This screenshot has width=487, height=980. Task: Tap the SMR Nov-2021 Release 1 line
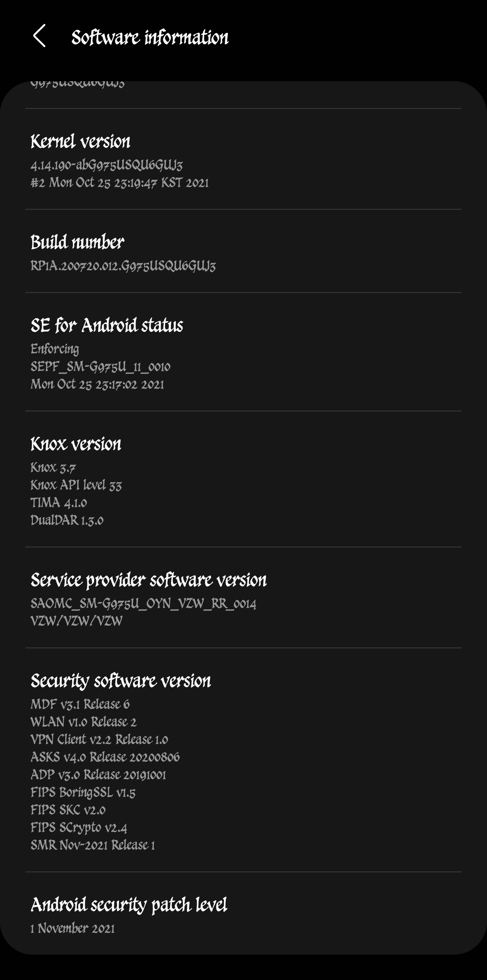click(93, 845)
